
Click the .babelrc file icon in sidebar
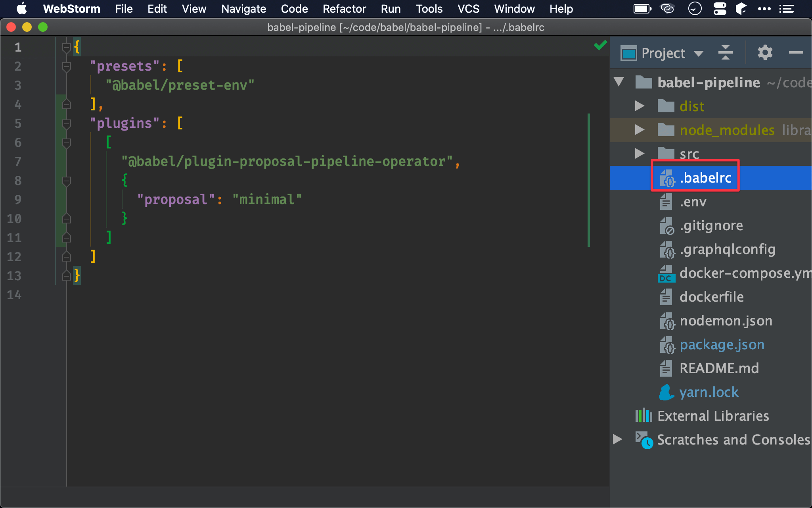(x=666, y=178)
